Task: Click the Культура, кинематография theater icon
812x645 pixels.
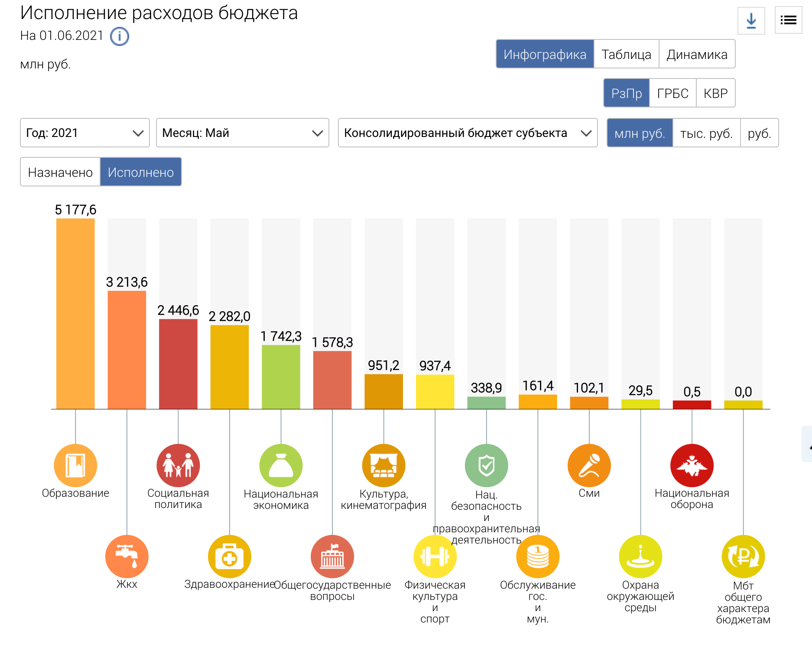Action: [x=384, y=466]
